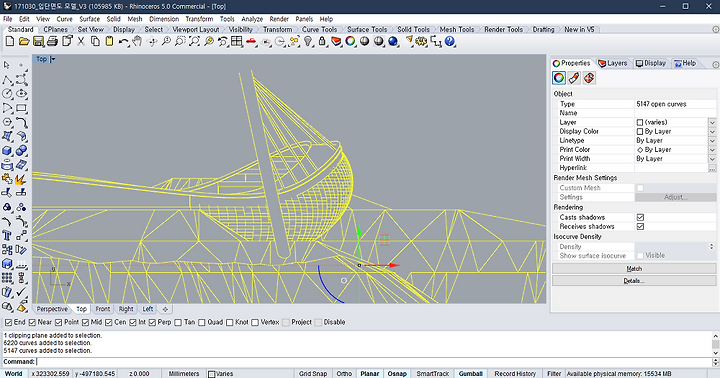This screenshot has height=378, width=720.
Task: Click the padlock Lock objects icon
Action: tap(322, 41)
